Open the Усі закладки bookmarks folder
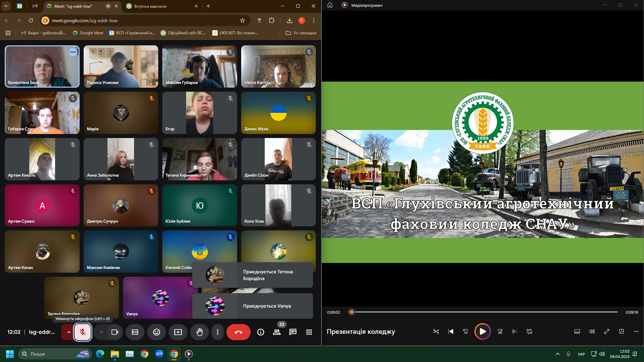This screenshot has width=644, height=362. [301, 33]
